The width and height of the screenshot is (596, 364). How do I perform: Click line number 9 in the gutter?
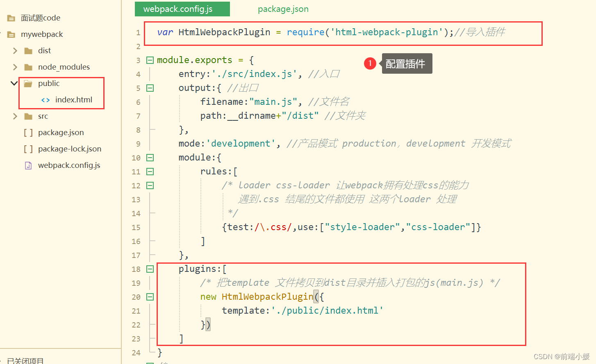click(x=138, y=144)
